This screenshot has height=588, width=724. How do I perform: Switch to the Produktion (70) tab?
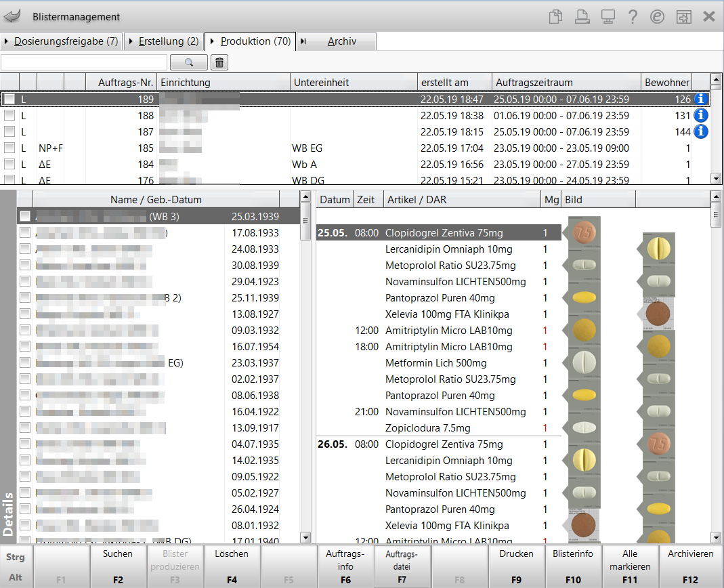point(251,41)
